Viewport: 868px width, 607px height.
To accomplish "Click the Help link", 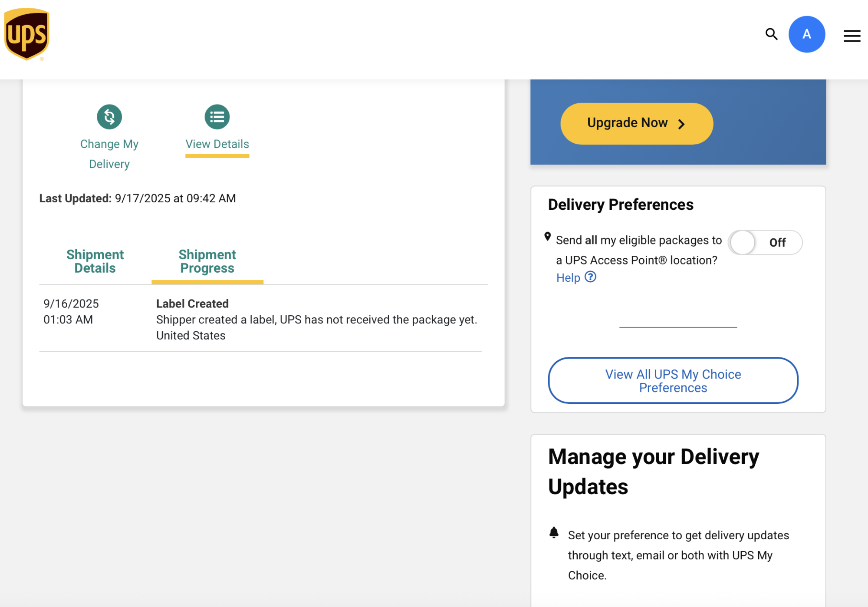I will click(x=568, y=277).
